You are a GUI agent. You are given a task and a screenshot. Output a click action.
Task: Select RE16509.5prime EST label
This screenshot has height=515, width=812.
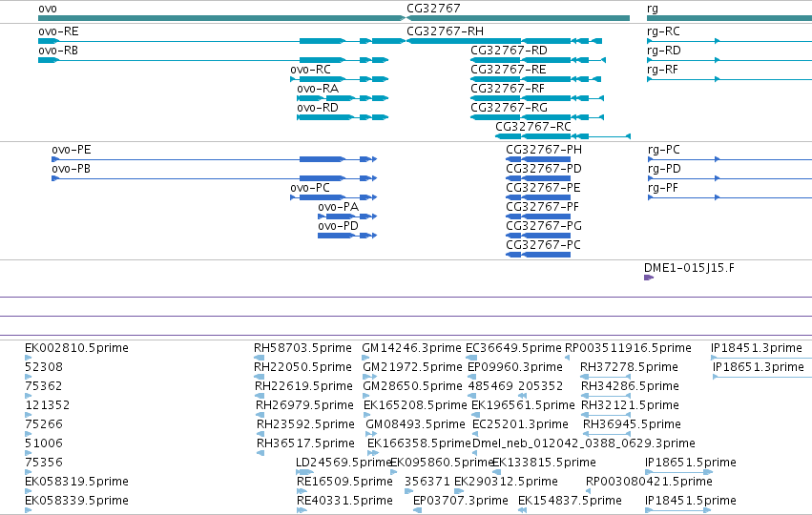click(344, 482)
